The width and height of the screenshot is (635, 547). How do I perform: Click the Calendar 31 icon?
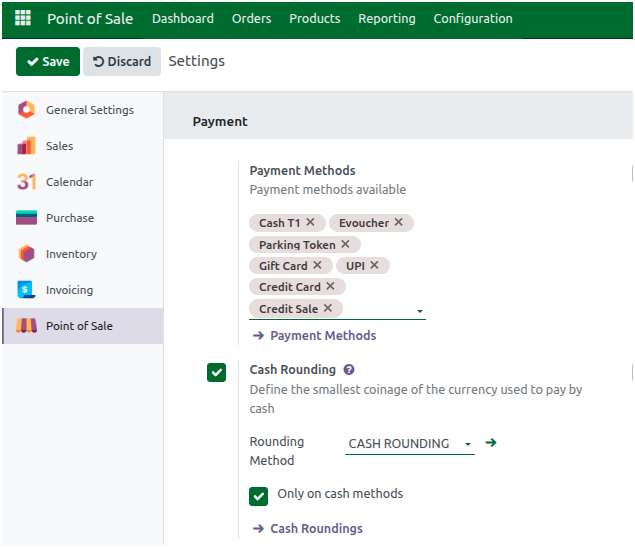pyautogui.click(x=26, y=182)
